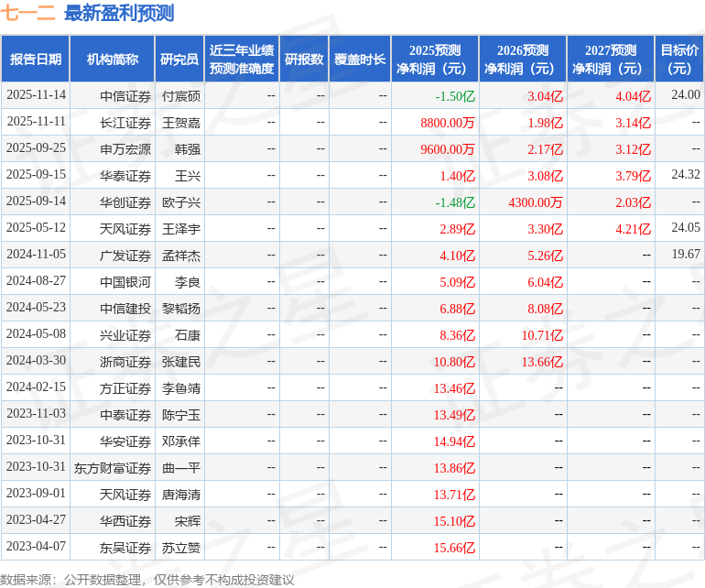Select institution 中信建投
This screenshot has width=705, height=588.
click(x=125, y=309)
